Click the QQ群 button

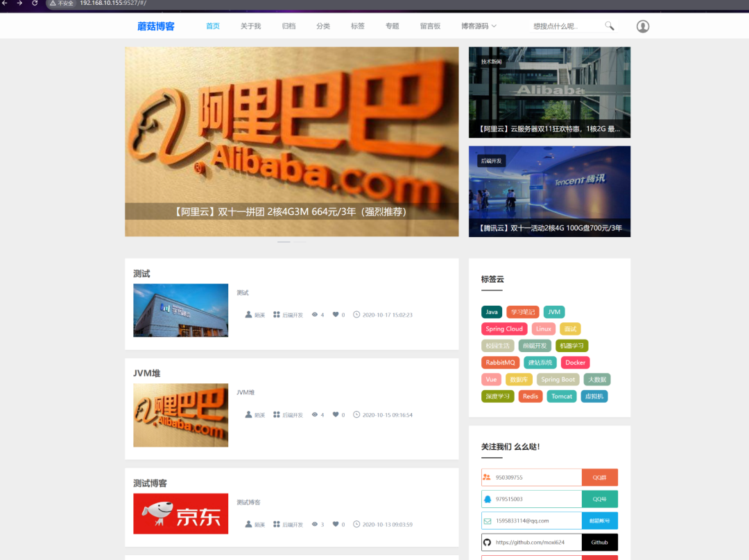(599, 478)
